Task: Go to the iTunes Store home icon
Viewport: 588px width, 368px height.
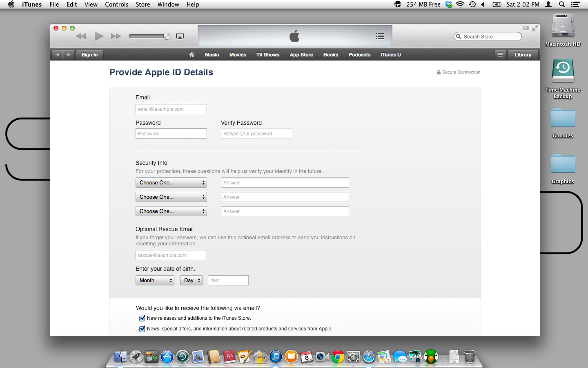Action: pos(192,54)
